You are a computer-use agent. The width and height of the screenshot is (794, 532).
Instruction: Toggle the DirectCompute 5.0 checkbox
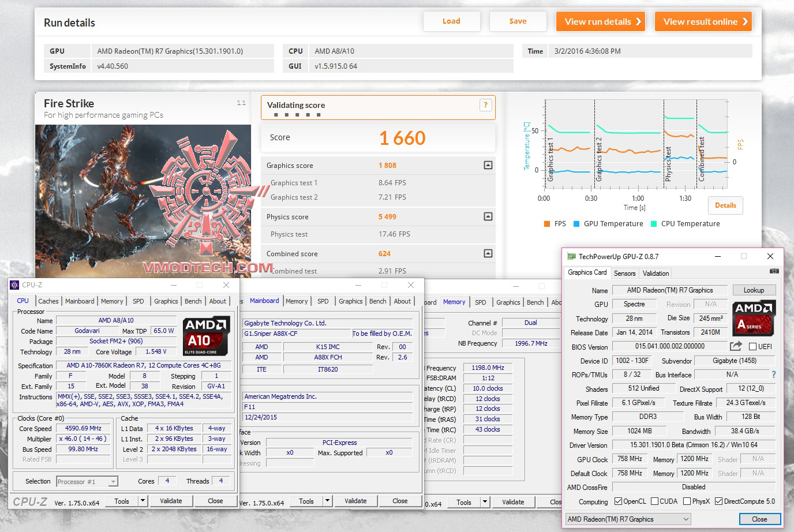pos(718,501)
